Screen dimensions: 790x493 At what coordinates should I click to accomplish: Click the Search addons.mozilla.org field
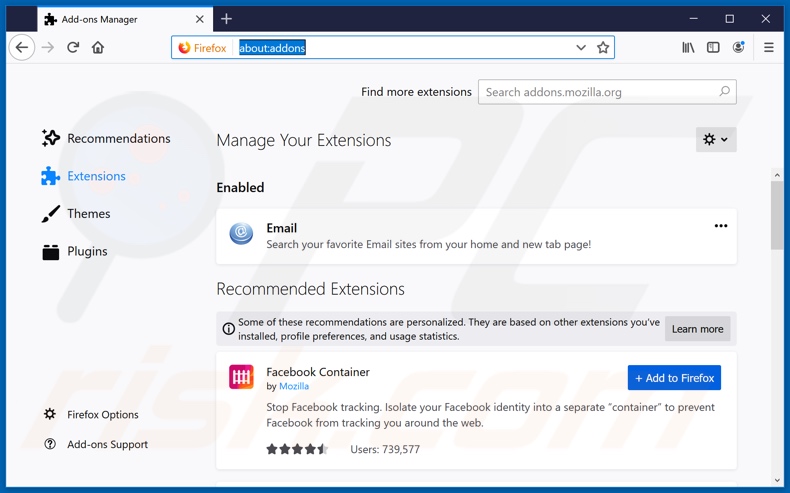607,92
